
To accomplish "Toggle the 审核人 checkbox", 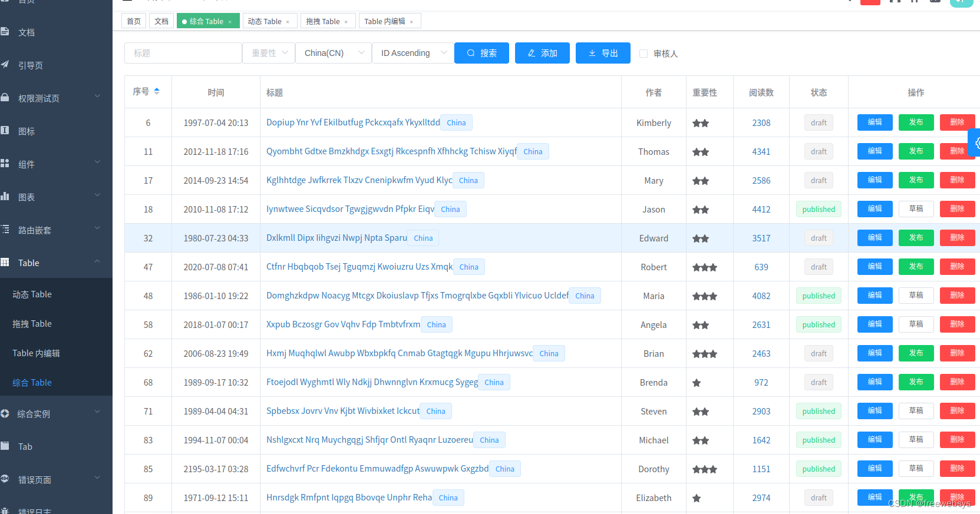I will click(644, 54).
